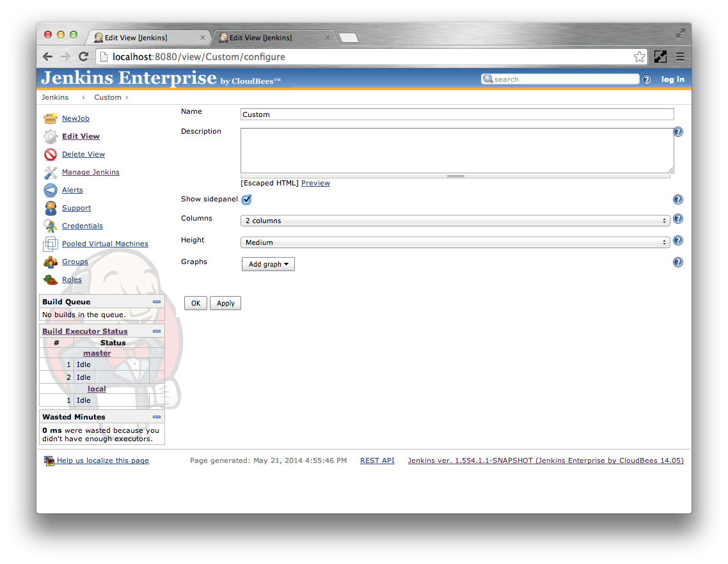Click the Manage Jenkins tools icon
Image resolution: width=728 pixels, height=564 pixels.
click(50, 172)
